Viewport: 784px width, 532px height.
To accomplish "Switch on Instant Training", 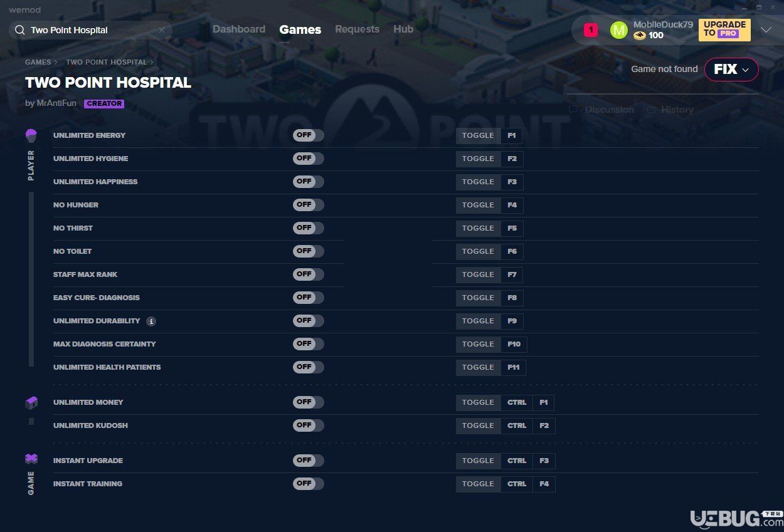I will 309,484.
